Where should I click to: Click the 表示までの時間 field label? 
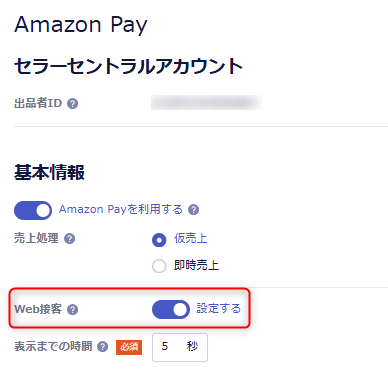coord(53,346)
